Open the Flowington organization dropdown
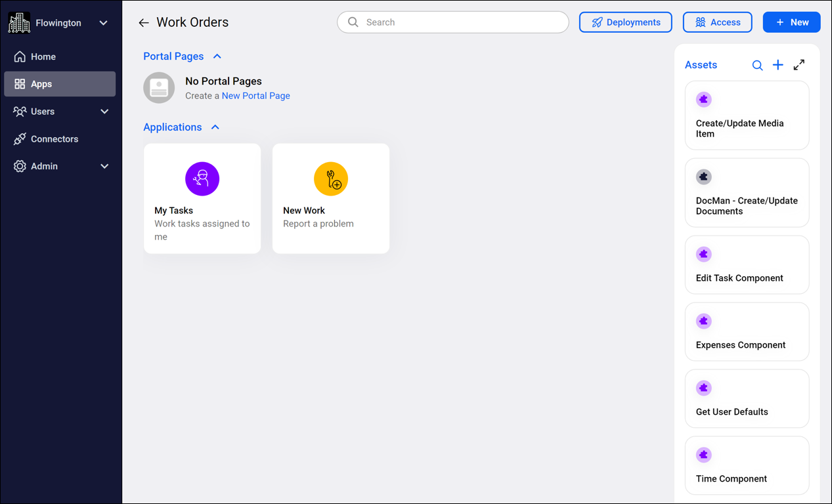Image resolution: width=832 pixels, height=504 pixels. pos(103,23)
